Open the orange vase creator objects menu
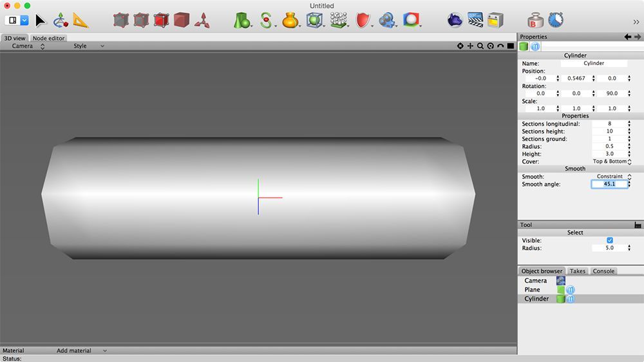 point(290,20)
